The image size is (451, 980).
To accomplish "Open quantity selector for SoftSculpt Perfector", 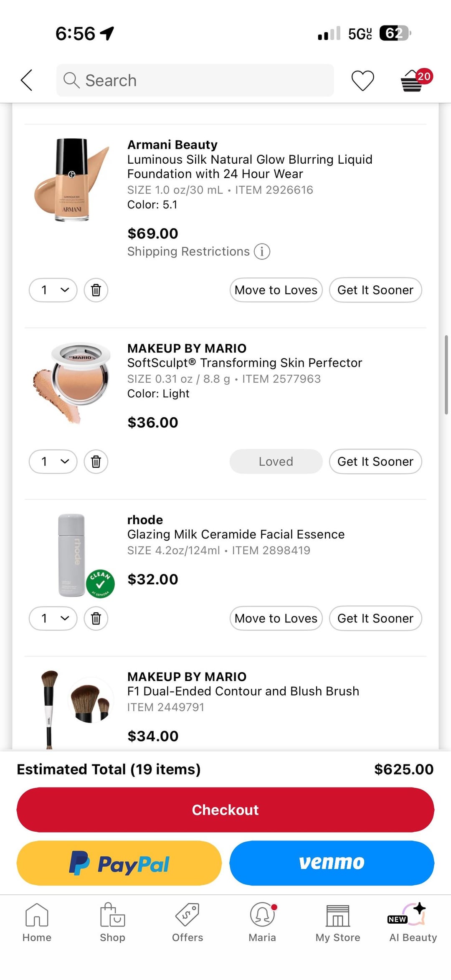I will pos(53,462).
